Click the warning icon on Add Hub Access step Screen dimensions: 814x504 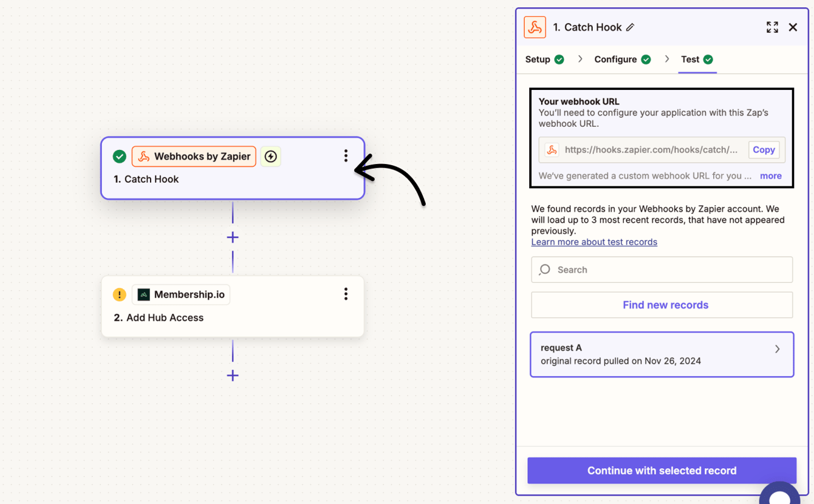point(120,294)
